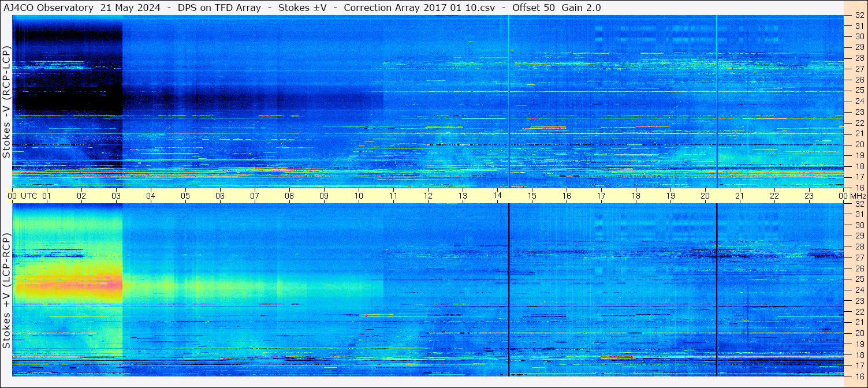The height and width of the screenshot is (388, 868).
Task: Click the 22 MHz label of Stokes -V panel
Action: (x=859, y=123)
